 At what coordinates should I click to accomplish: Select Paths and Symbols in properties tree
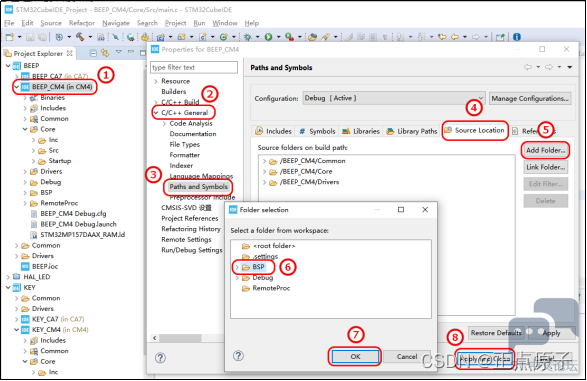pos(198,186)
